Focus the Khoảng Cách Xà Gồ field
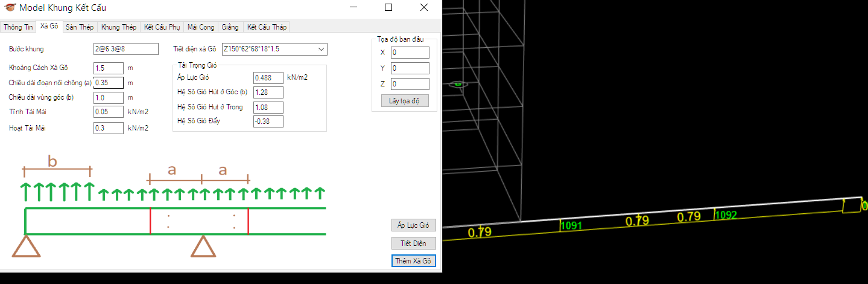The height and width of the screenshot is (284, 868). pos(109,68)
